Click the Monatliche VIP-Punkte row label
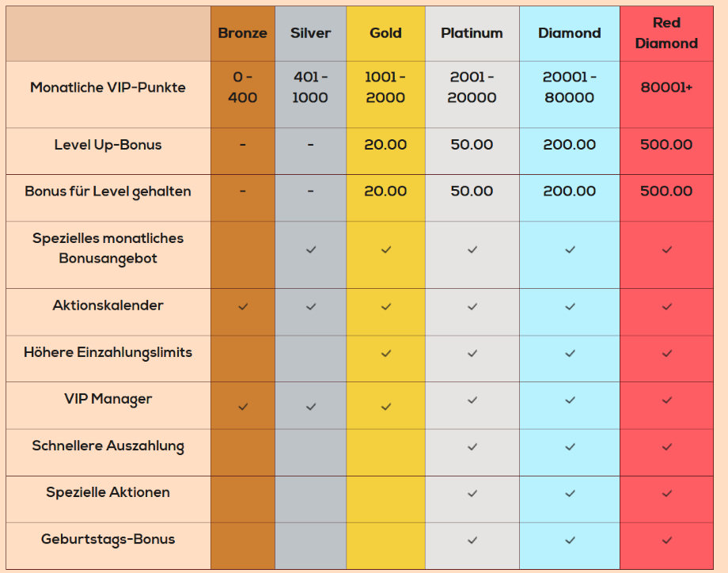The height and width of the screenshot is (573, 728). [x=108, y=87]
